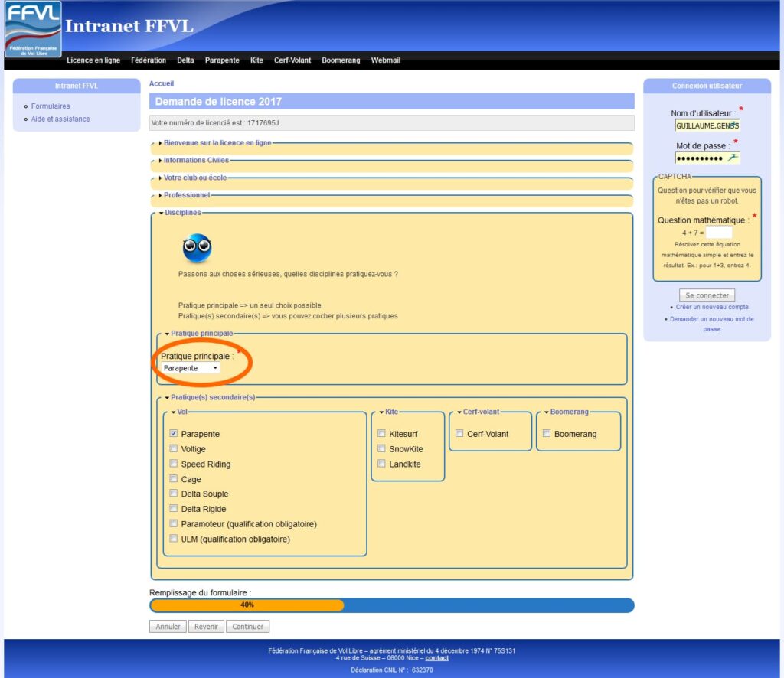Click the FFVL logo in header
The height and width of the screenshot is (678, 784).
(33, 29)
